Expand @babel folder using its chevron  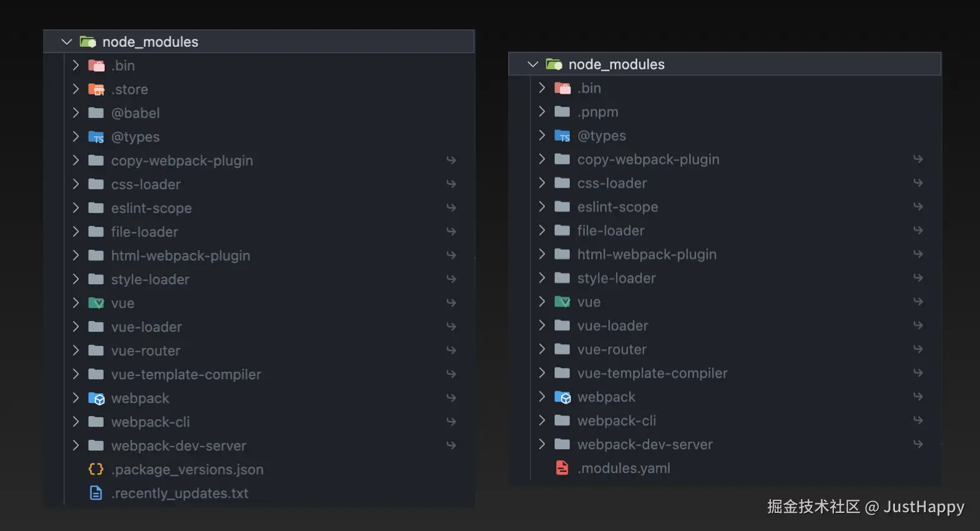(76, 113)
